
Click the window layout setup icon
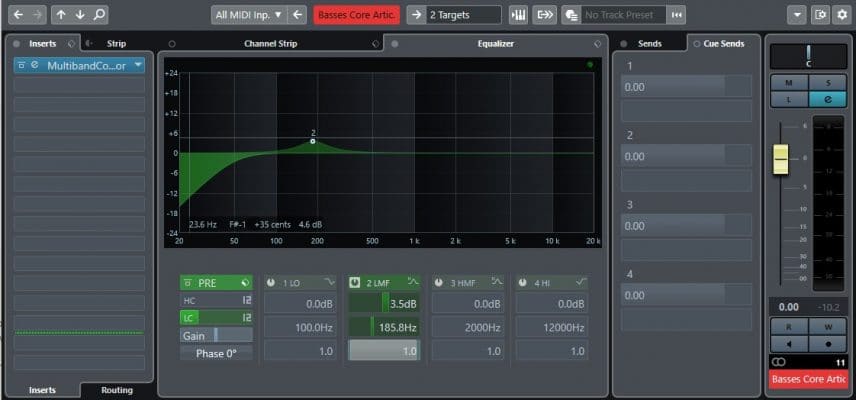tap(820, 15)
